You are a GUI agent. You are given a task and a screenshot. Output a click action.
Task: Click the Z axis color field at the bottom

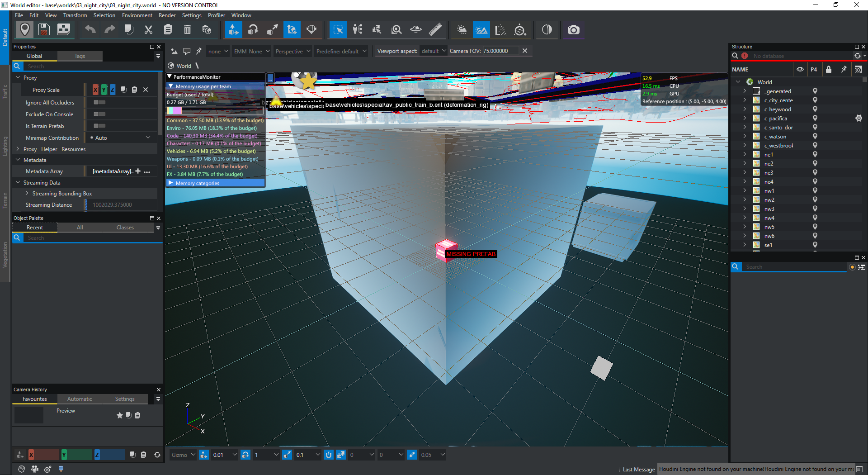[x=109, y=455]
